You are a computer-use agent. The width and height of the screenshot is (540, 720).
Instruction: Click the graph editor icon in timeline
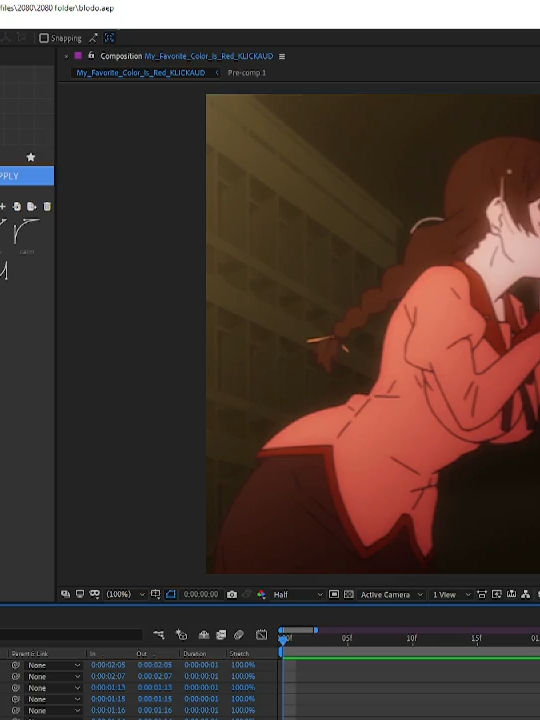point(261,635)
